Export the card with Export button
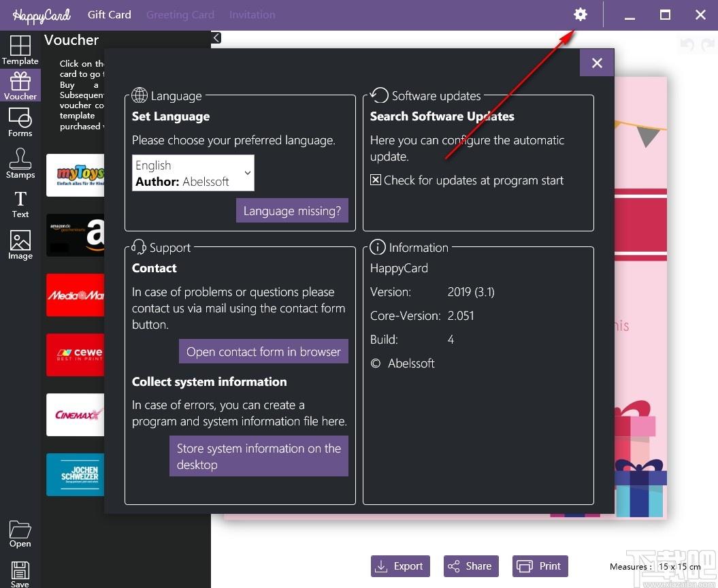Screen dimensions: 718x588 (400, 566)
